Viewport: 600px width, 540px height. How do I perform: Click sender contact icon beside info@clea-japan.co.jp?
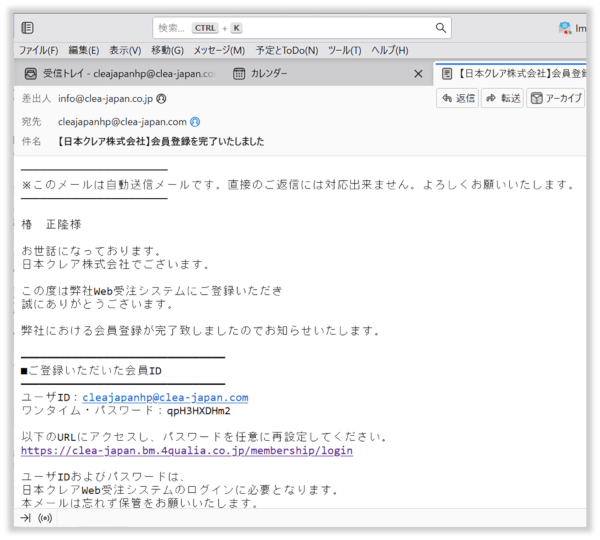coord(161,99)
